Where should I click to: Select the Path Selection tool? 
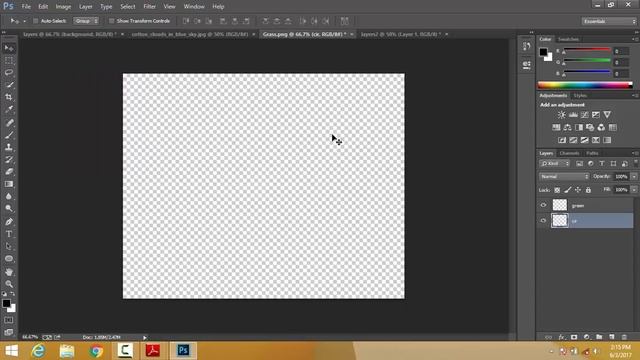point(9,247)
